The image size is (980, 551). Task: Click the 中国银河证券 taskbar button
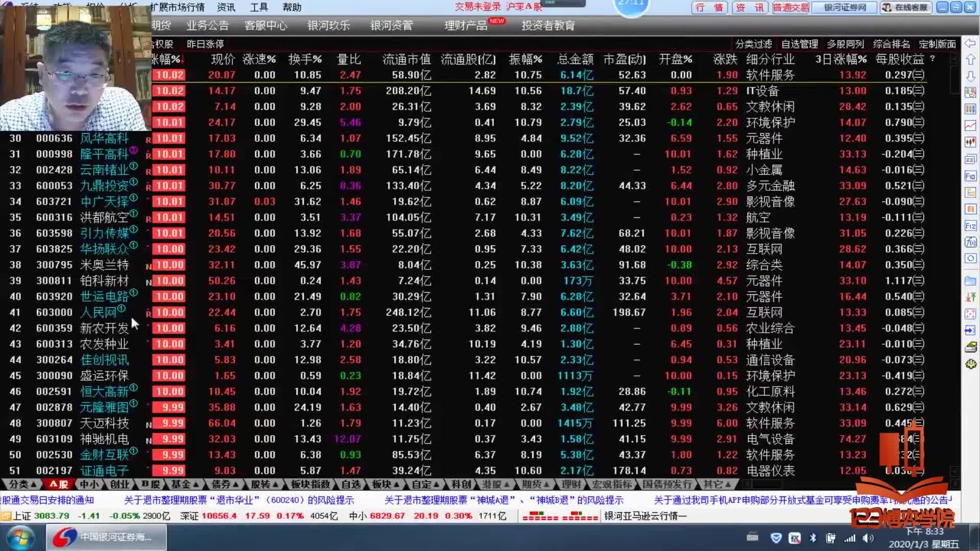pyautogui.click(x=107, y=537)
